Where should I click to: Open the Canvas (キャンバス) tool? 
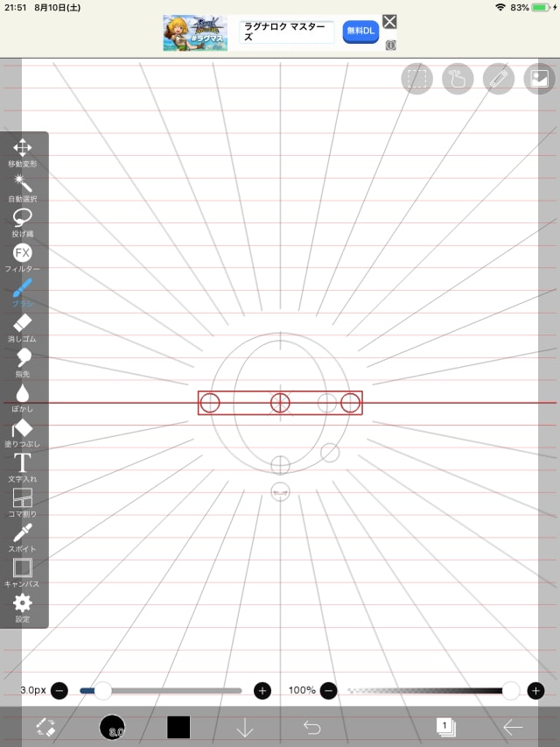tap(23, 573)
